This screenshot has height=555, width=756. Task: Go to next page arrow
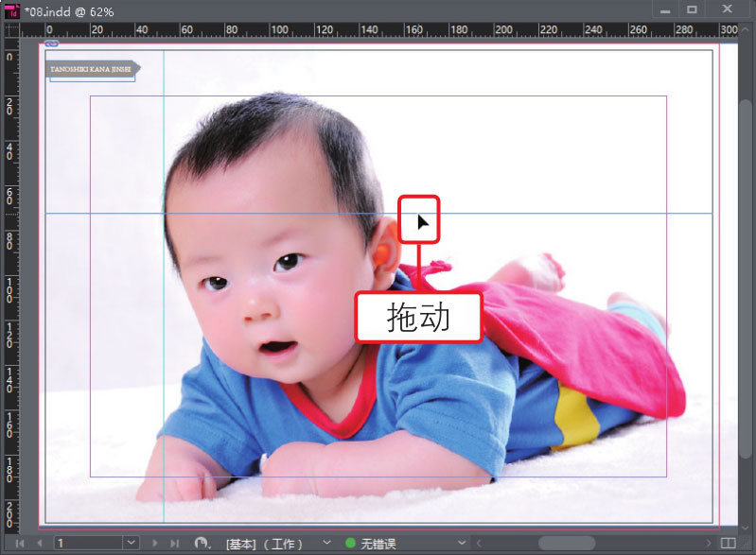155,544
